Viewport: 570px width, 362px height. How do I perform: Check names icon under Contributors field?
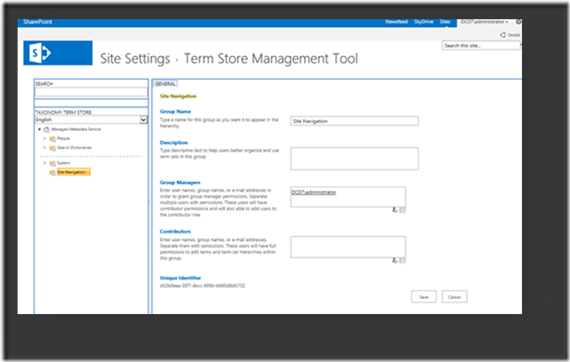(395, 260)
